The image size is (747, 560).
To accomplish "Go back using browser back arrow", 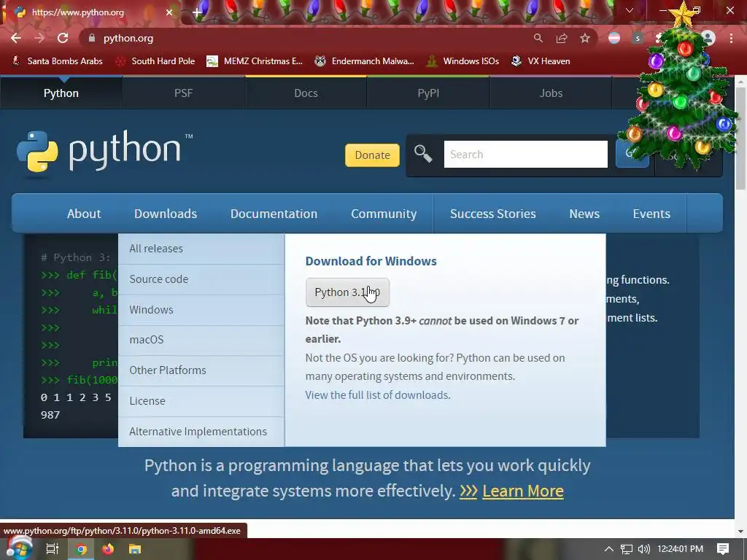I will click(x=16, y=38).
